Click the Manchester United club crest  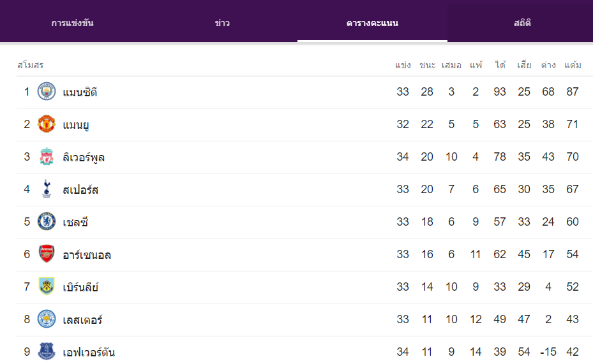click(x=47, y=124)
